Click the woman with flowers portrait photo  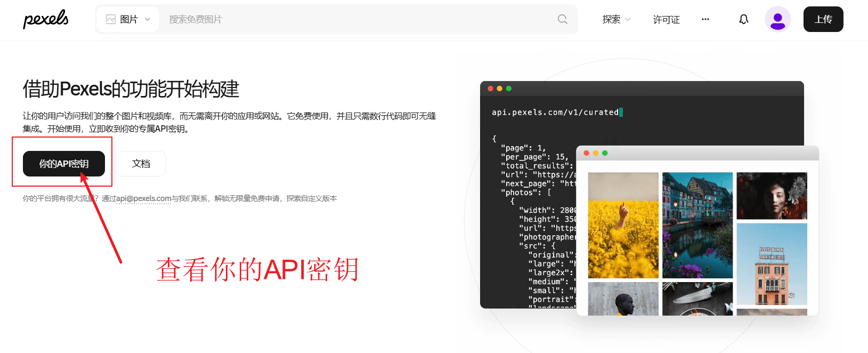pyautogui.click(x=772, y=196)
